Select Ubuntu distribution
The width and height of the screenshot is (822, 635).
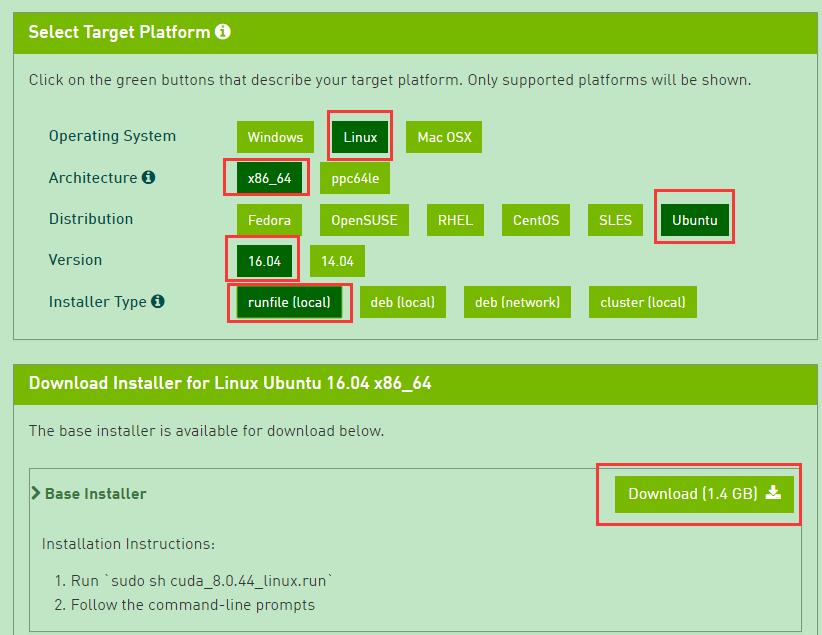694,220
